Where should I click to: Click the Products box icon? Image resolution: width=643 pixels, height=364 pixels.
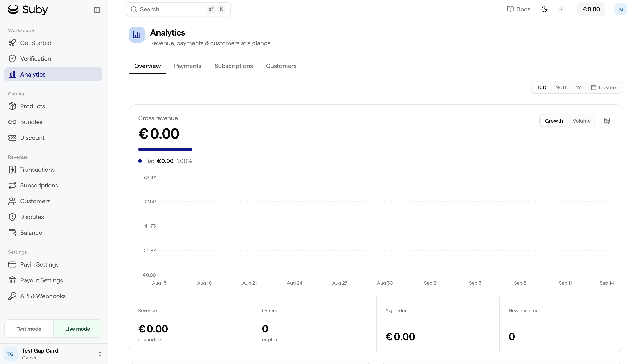tap(12, 106)
